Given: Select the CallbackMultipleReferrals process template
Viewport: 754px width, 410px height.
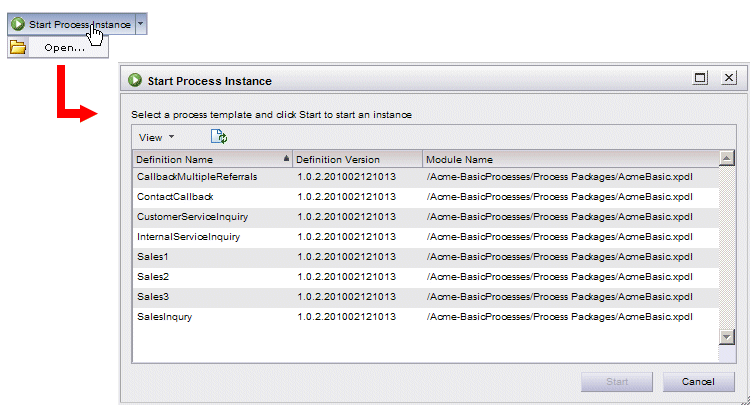Looking at the screenshot, I should click(426, 177).
